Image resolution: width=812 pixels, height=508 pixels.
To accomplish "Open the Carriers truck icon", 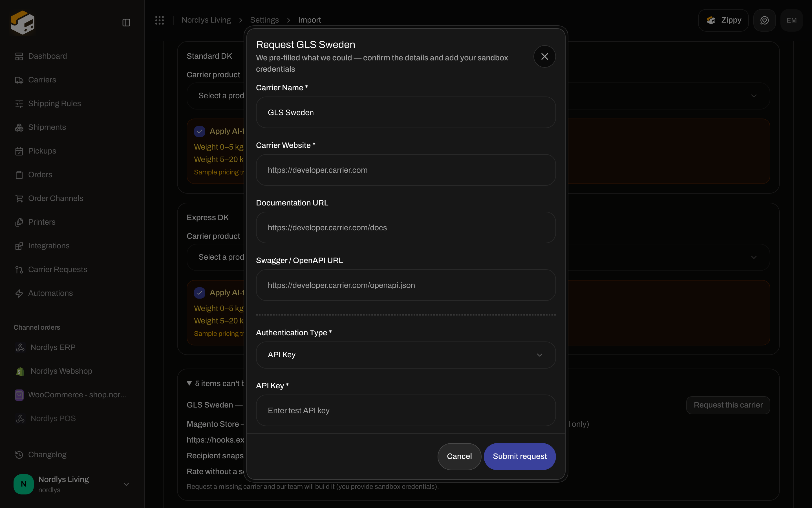I will pyautogui.click(x=19, y=80).
